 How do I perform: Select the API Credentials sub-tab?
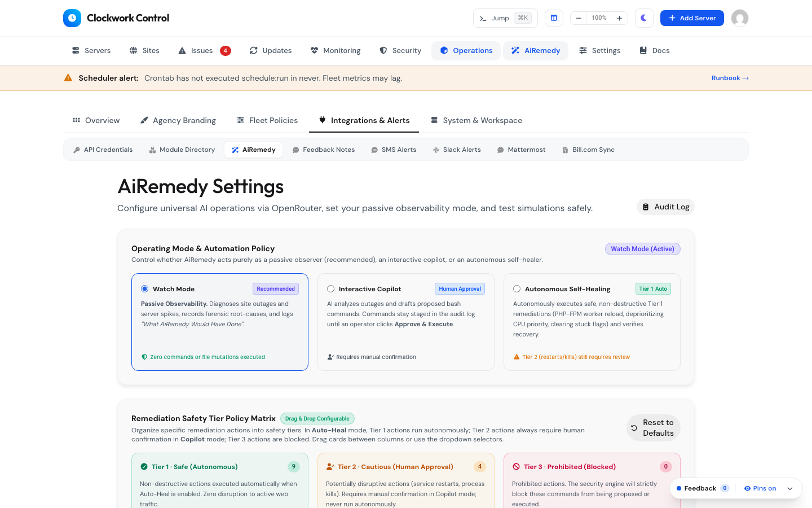(103, 150)
